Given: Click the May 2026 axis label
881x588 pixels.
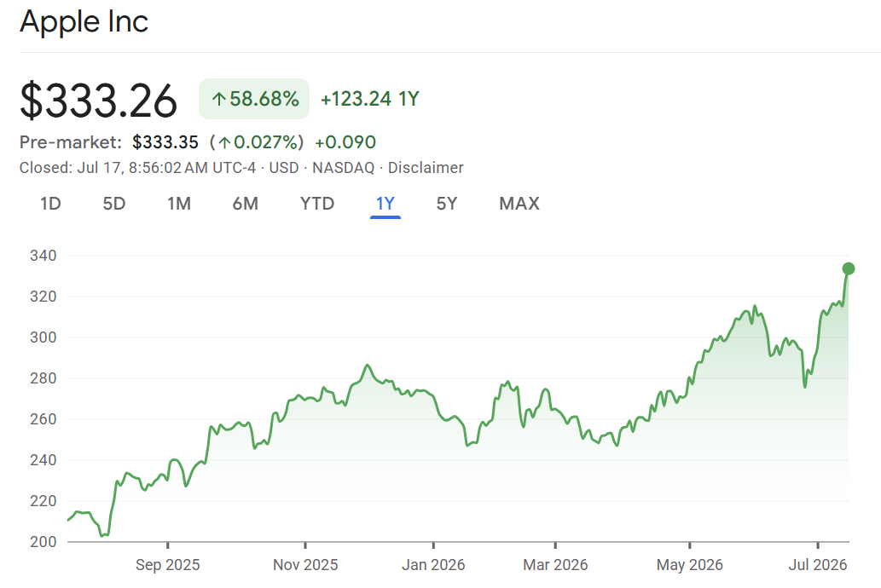Looking at the screenshot, I should (x=689, y=565).
